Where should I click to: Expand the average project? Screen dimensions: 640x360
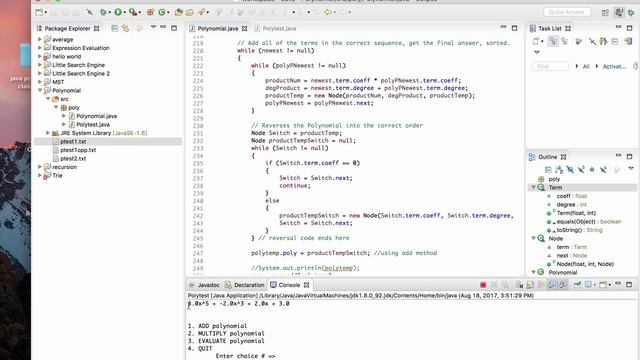[x=40, y=39]
